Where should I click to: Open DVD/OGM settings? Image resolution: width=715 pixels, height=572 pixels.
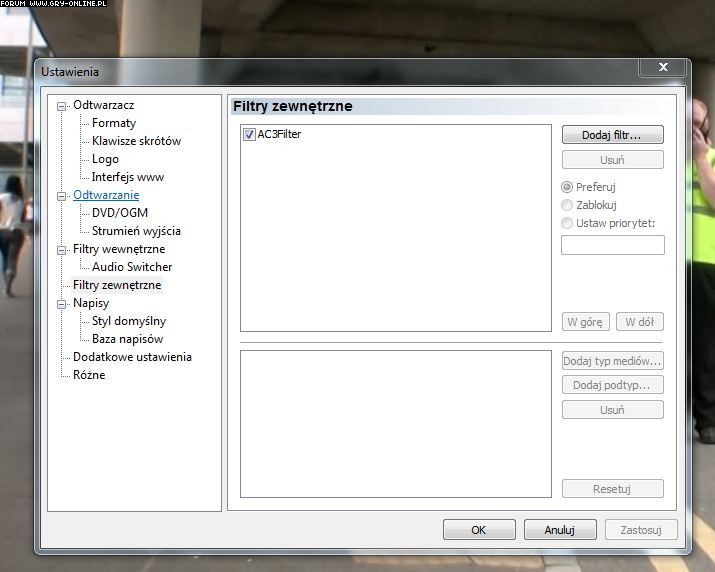(120, 213)
